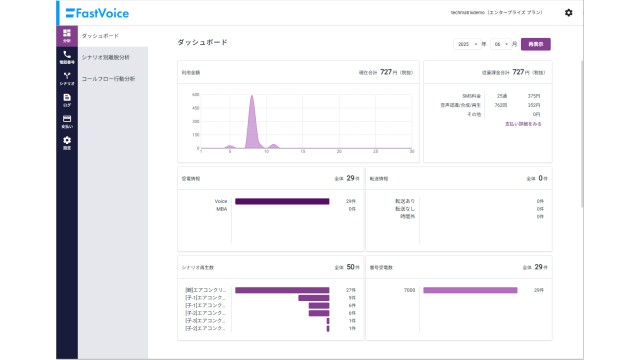
Task: Click the purple 再表示 button
Action: tap(536, 44)
